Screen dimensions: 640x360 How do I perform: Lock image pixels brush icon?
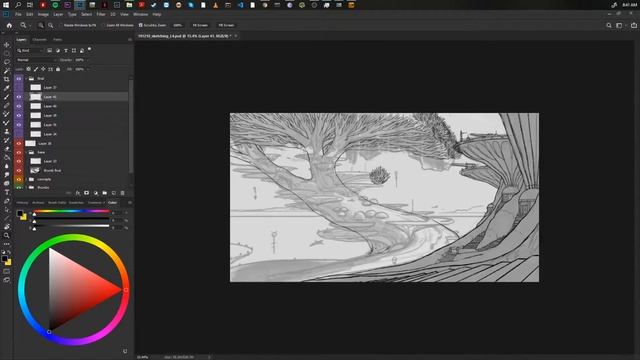(x=36, y=69)
